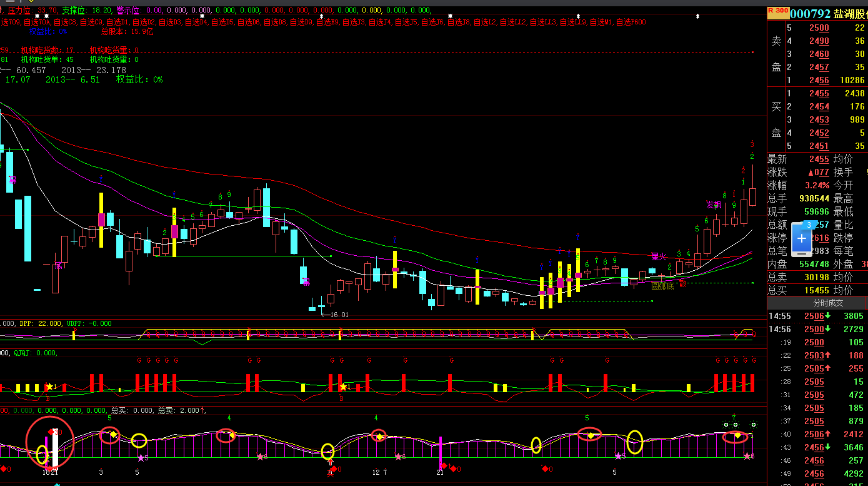Click the 机构吃货数 17 readout
Viewport: 868px width, 486px height.
(48, 50)
